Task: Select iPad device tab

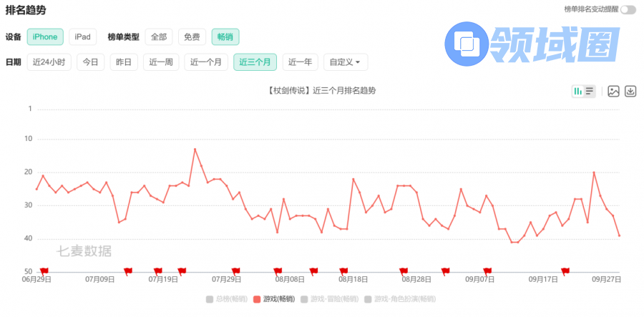Action: coord(83,36)
